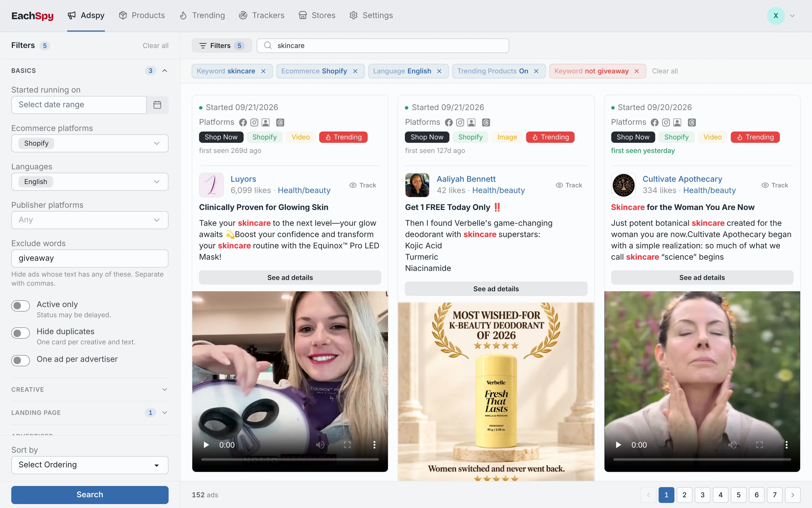Open Luyors advertiser avatar
This screenshot has width=812, height=508.
pyautogui.click(x=211, y=185)
